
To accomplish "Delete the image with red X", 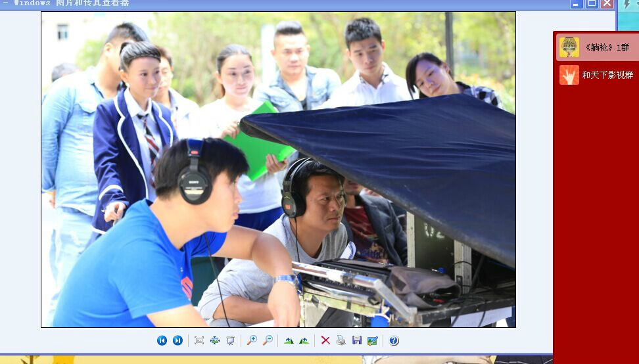I will coord(325,340).
